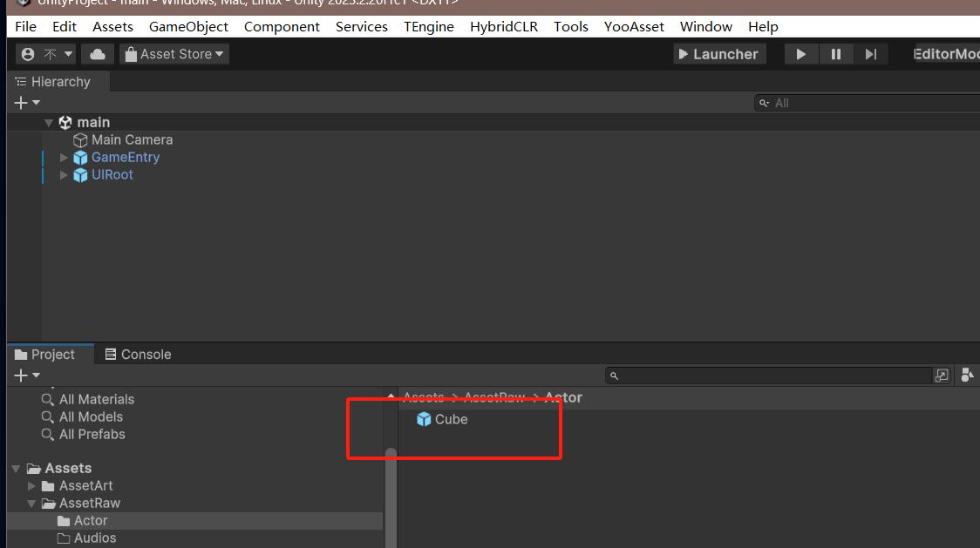Open the account dropdown in toolbar
The width and height of the screenshot is (980, 548).
tap(46, 54)
